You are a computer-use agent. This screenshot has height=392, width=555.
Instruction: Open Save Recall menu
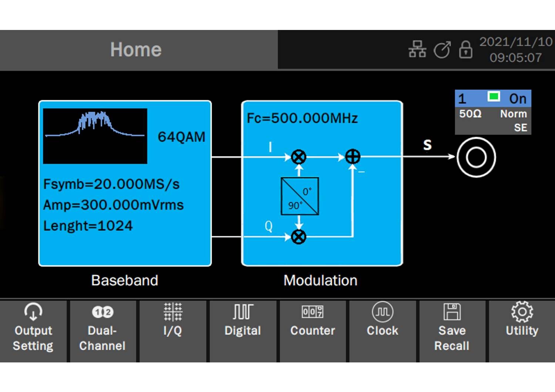click(452, 331)
